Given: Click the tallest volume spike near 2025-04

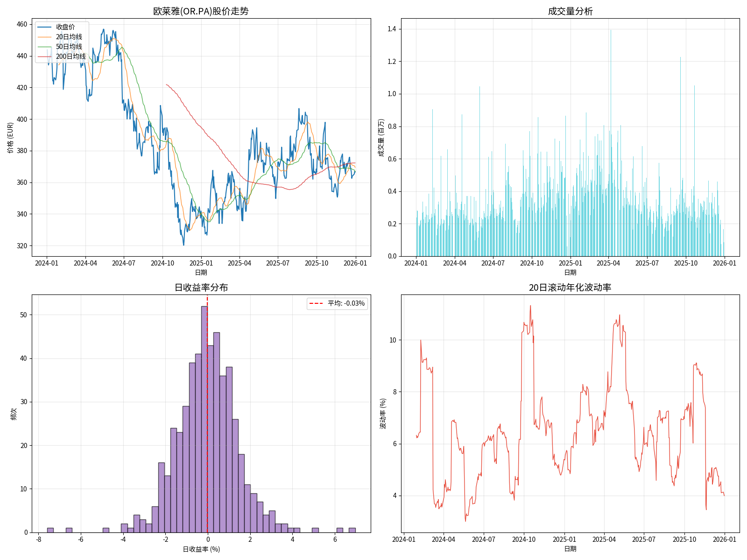Looking at the screenshot, I should click(611, 140).
